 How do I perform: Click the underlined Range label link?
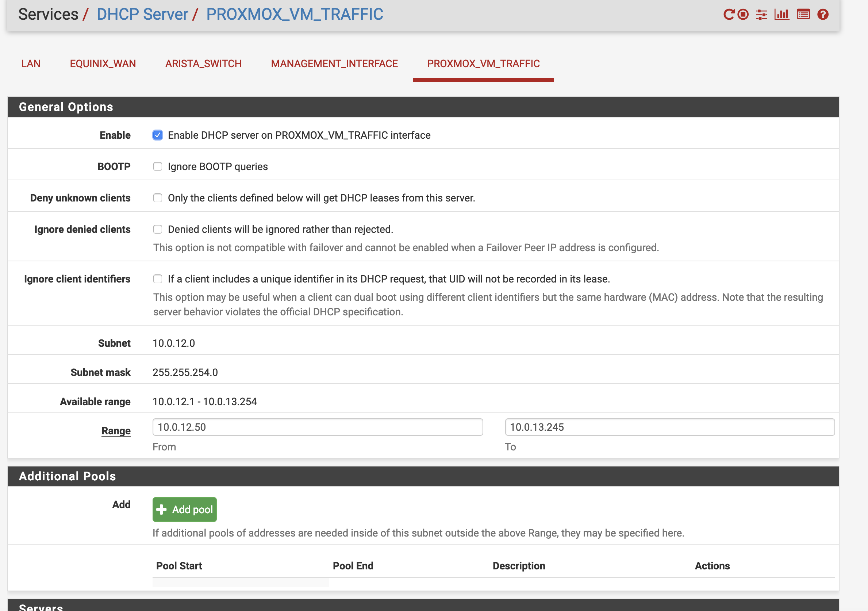pyautogui.click(x=116, y=431)
